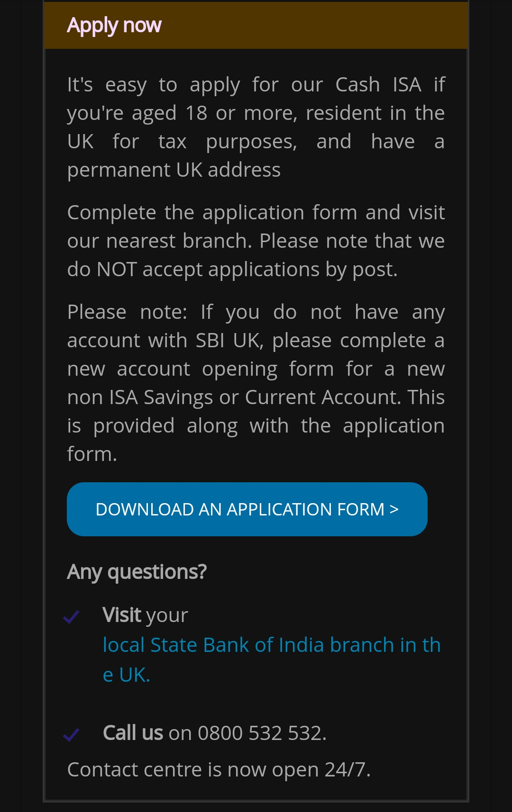Click the bold Visit text
Viewport: 512px width, 812px height.
point(122,615)
